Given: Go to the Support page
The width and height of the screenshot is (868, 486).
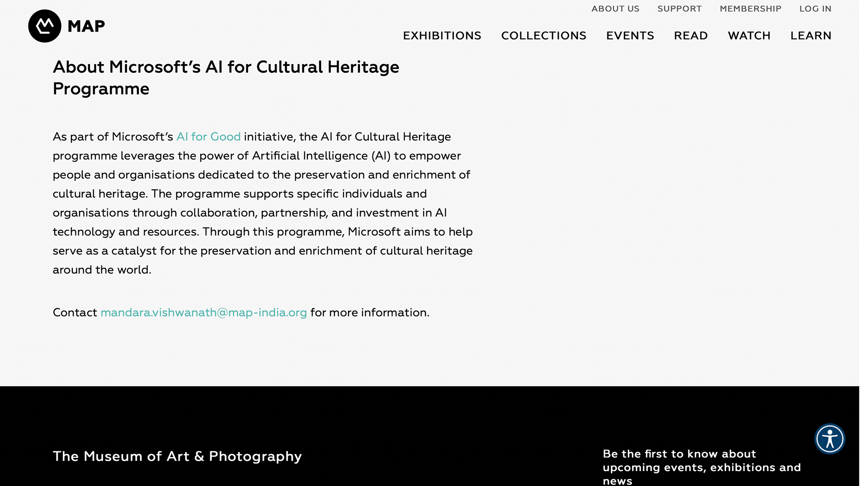Looking at the screenshot, I should point(679,9).
